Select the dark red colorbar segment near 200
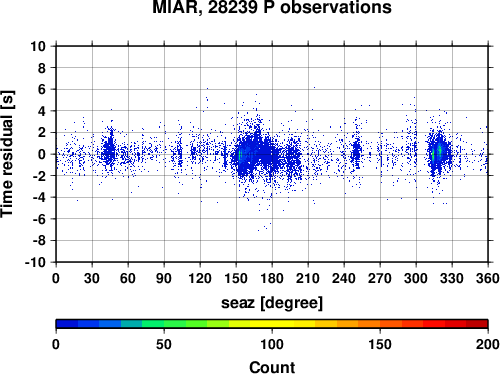The width and height of the screenshot is (500, 374). click(x=477, y=324)
